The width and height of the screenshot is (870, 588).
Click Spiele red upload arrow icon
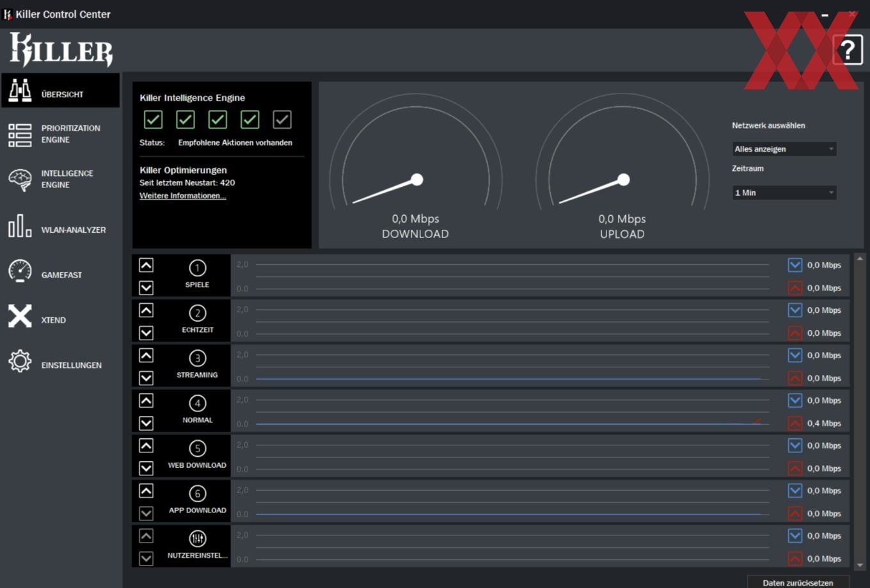[x=795, y=288]
